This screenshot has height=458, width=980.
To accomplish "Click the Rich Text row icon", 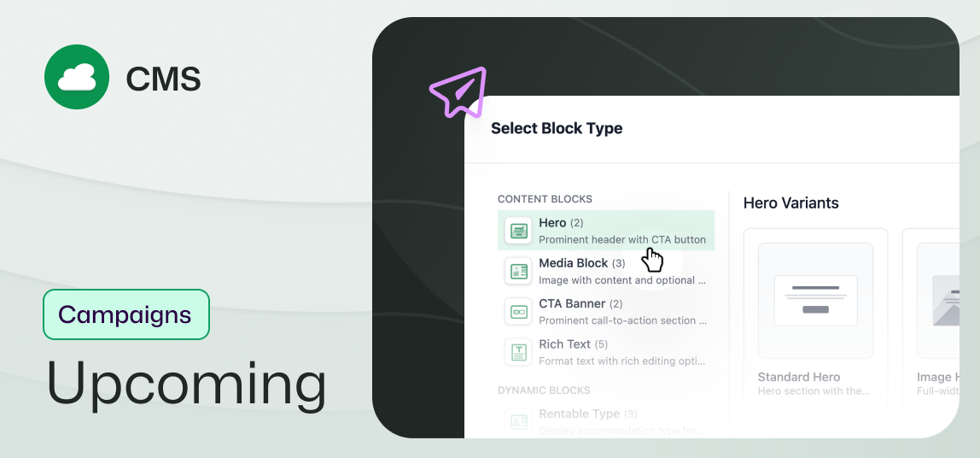I will [x=518, y=352].
